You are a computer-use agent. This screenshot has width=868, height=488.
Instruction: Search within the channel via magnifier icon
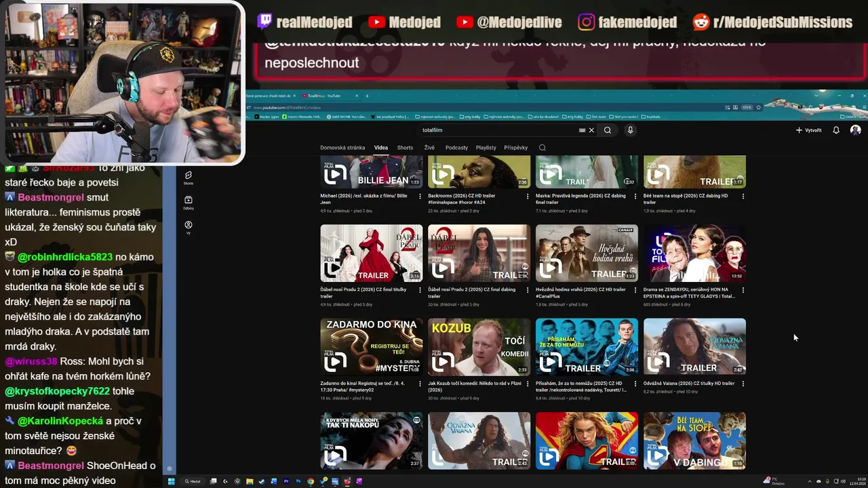[542, 148]
